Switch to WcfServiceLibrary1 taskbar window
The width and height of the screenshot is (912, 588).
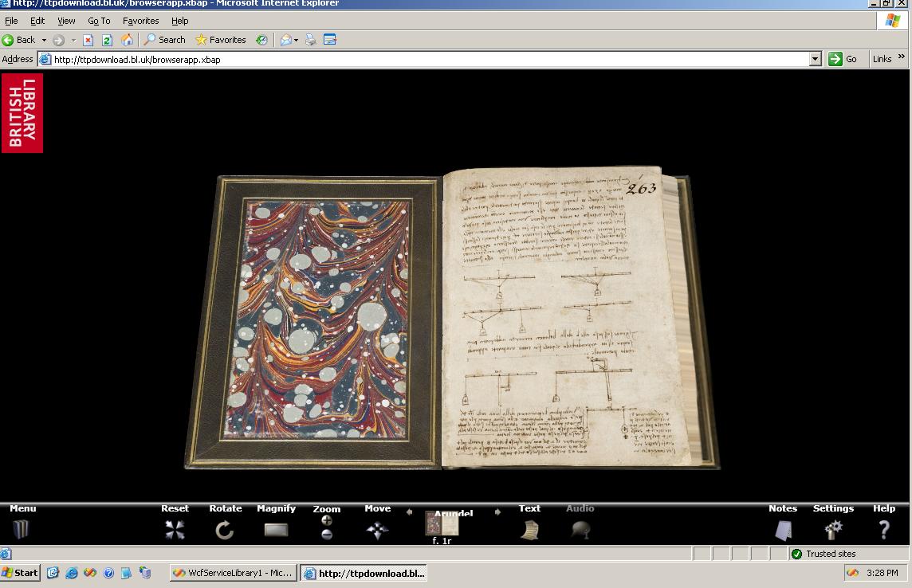(x=234, y=573)
